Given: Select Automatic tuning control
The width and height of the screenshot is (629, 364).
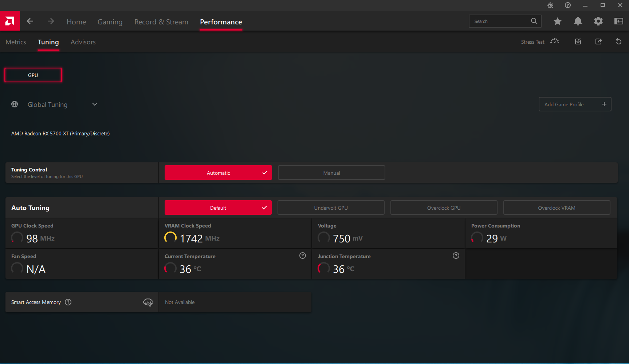Looking at the screenshot, I should (x=218, y=173).
